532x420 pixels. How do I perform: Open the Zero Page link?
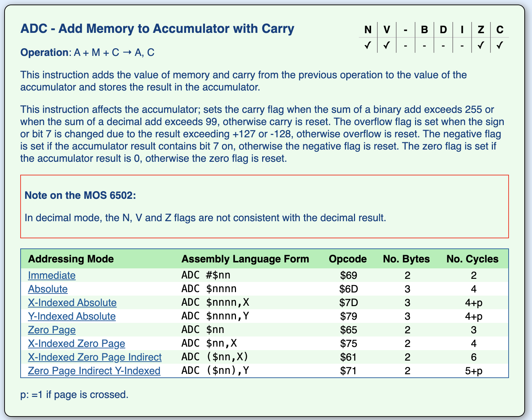tap(52, 330)
